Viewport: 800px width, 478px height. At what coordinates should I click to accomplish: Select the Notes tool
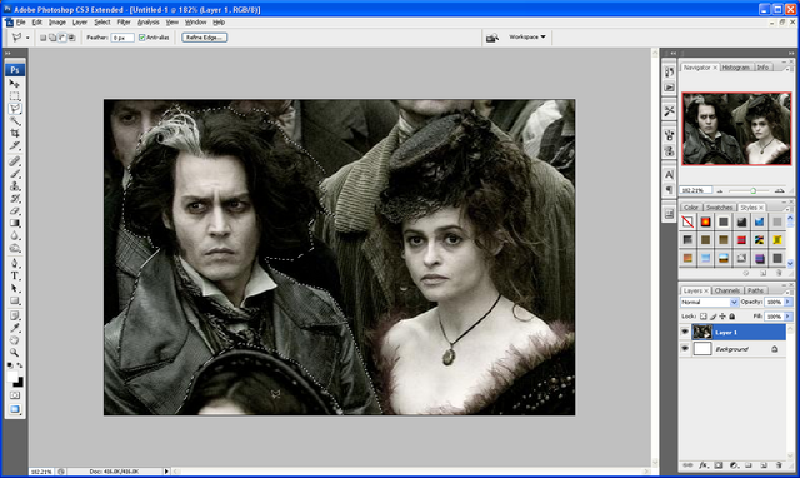pyautogui.click(x=15, y=315)
